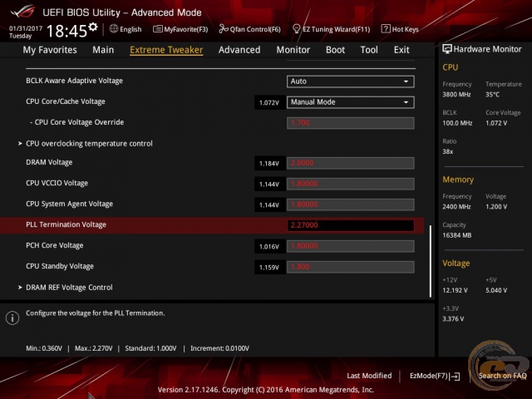Select the BCLK Aware Adaptive Voltage label
Viewport: 532px width, 399px height.
click(74, 81)
